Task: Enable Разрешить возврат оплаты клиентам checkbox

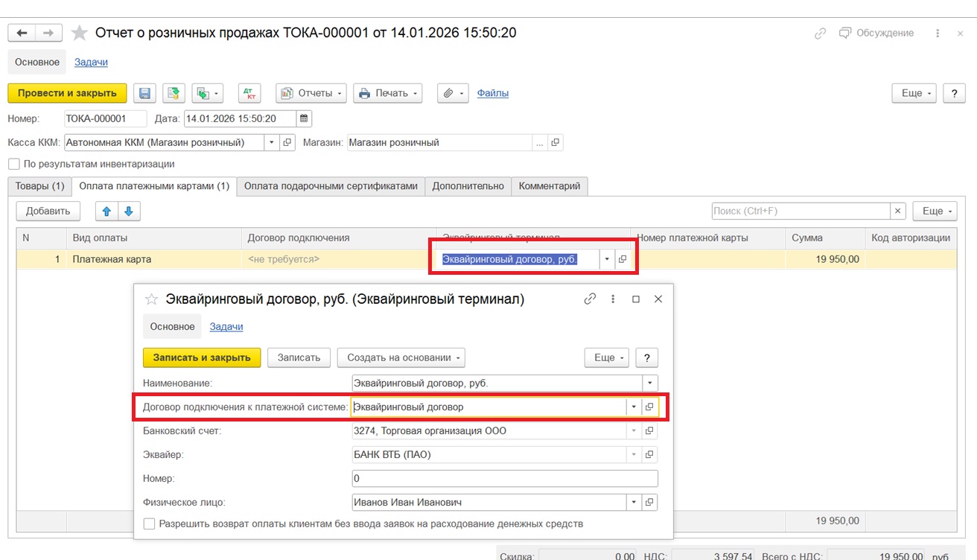Action: [150, 524]
